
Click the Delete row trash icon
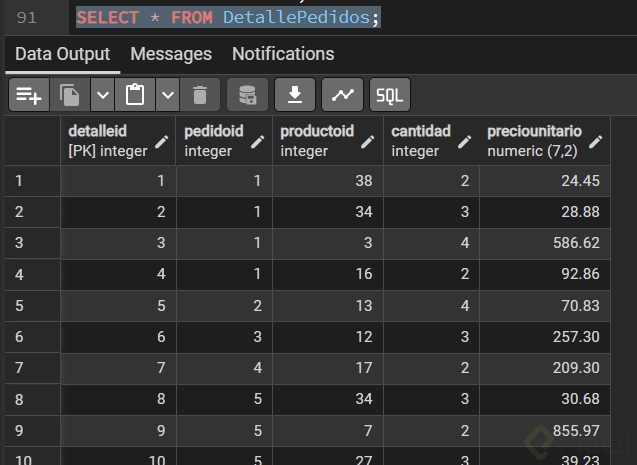coord(200,95)
